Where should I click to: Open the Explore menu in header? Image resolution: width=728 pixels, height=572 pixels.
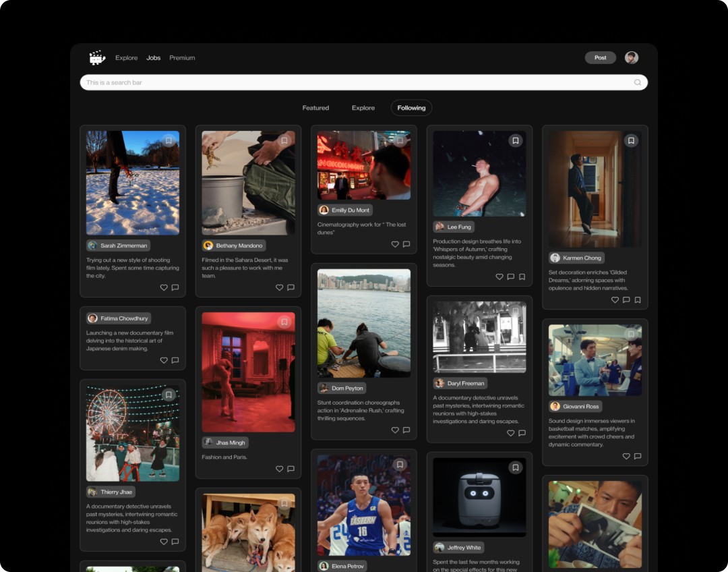pos(126,58)
